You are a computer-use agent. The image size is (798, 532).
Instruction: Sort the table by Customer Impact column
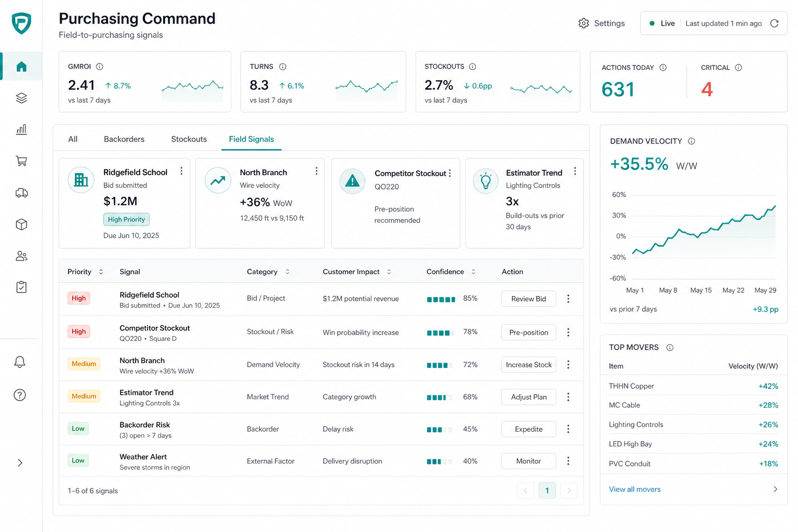pyautogui.click(x=389, y=272)
